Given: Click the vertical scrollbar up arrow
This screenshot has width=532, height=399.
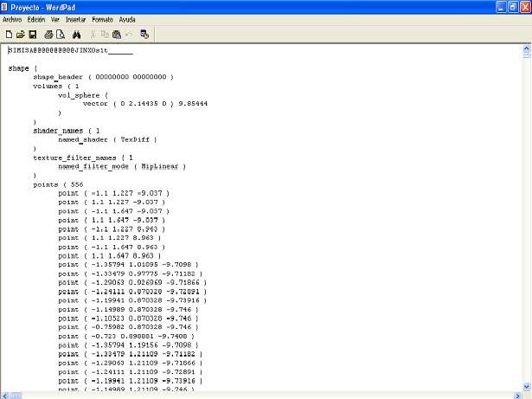Looking at the screenshot, I should pos(525,48).
